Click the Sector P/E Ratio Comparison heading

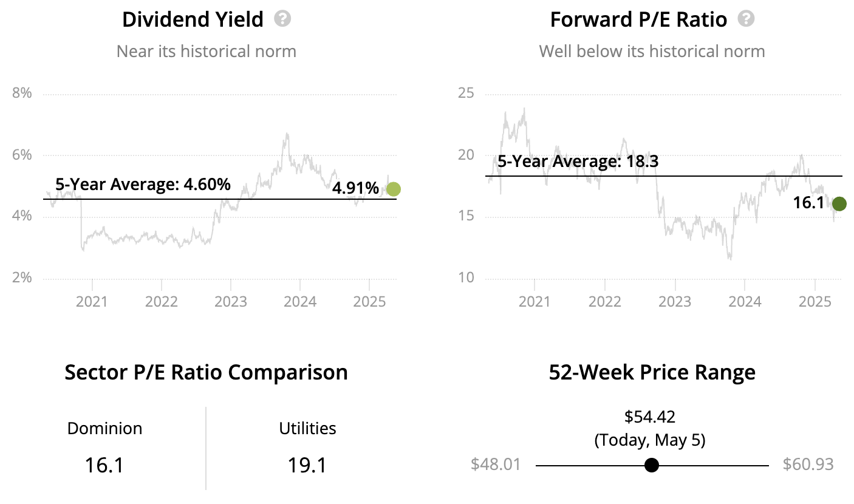point(206,372)
